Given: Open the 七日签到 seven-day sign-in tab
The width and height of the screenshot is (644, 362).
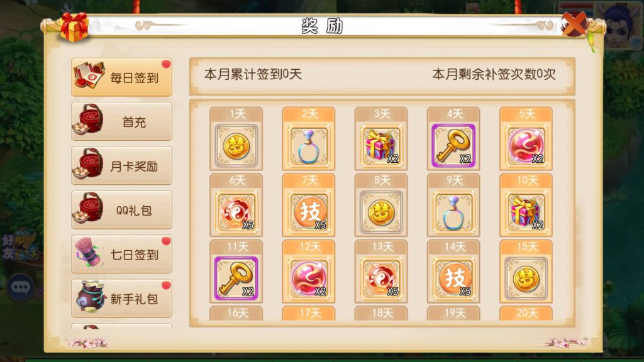Looking at the screenshot, I should click(x=121, y=254).
